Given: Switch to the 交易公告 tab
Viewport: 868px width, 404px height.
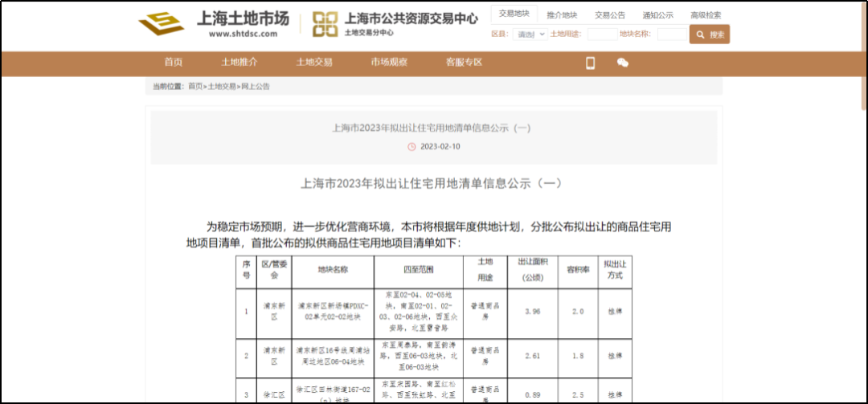Looking at the screenshot, I should pyautogui.click(x=610, y=15).
